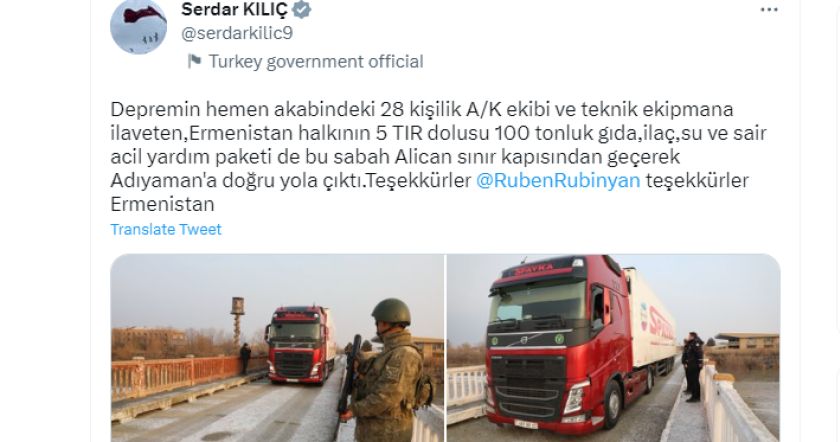The width and height of the screenshot is (840, 442).
Task: Click the Volvo truck's front grille in right photo
Action: click(528, 389)
